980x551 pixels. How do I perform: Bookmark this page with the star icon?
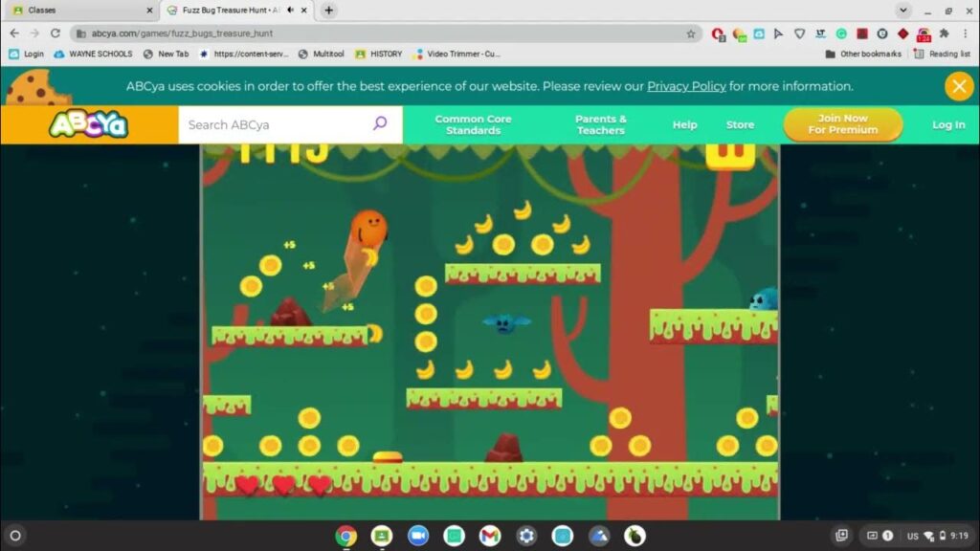point(691,33)
